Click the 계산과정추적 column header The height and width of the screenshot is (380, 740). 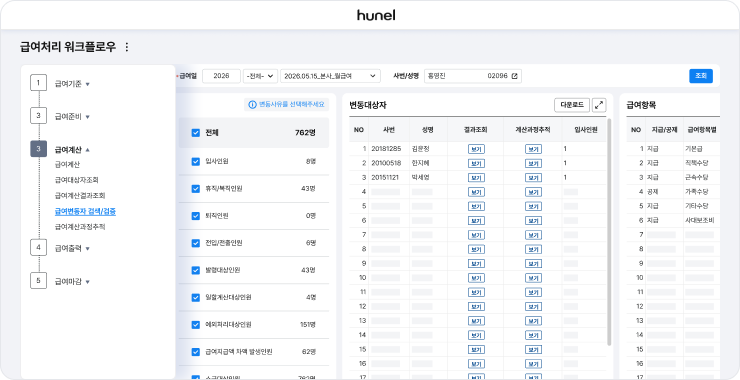tap(533, 130)
